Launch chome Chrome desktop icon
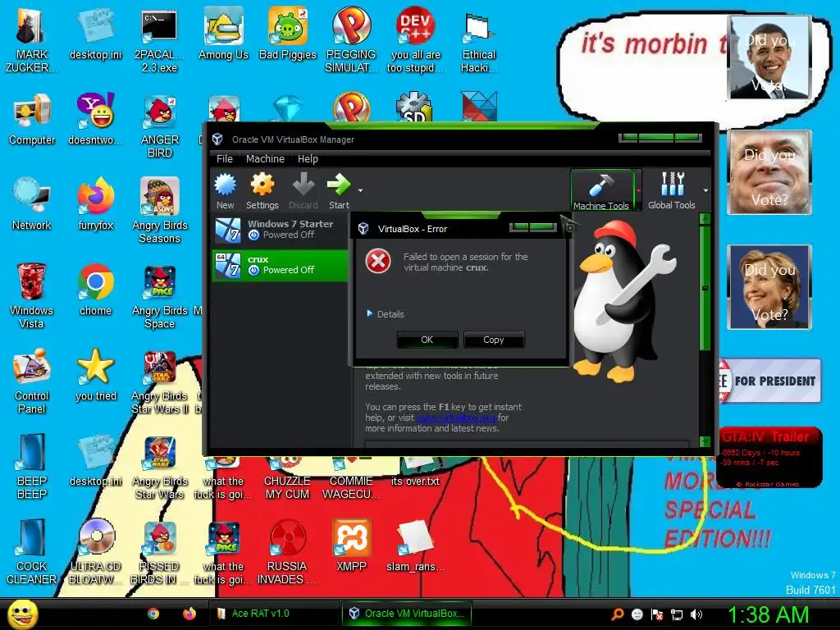Screen dimensions: 840x630 pos(95,290)
